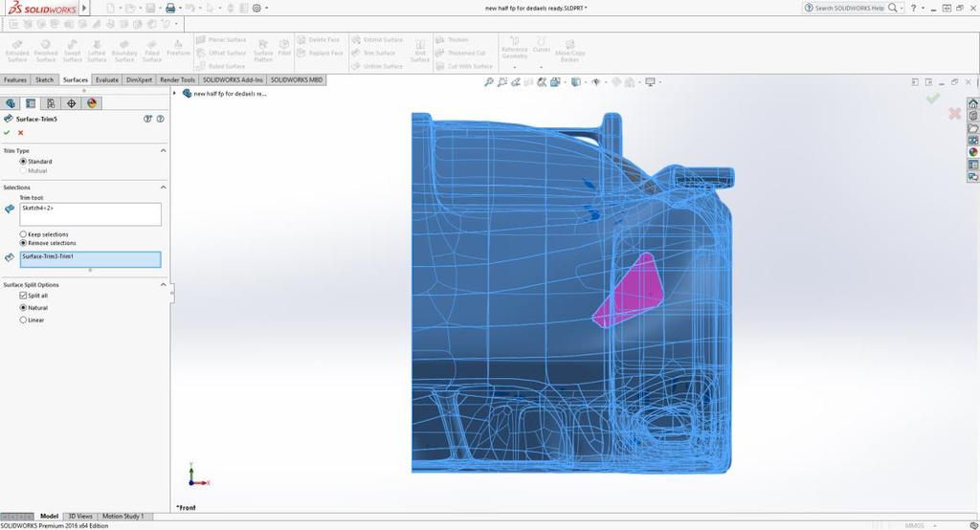Open the DimXpertManager crosshair tab icon
This screenshot has height=530, width=980.
coord(71,103)
